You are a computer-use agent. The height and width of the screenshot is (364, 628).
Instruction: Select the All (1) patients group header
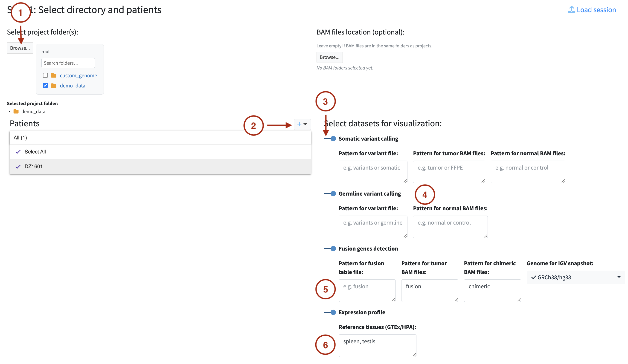pyautogui.click(x=20, y=138)
